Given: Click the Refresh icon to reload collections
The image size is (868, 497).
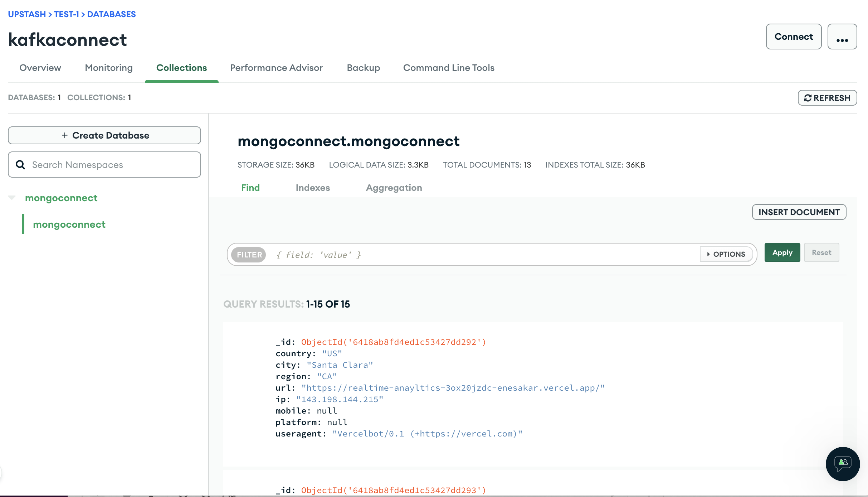Looking at the screenshot, I should click(808, 98).
